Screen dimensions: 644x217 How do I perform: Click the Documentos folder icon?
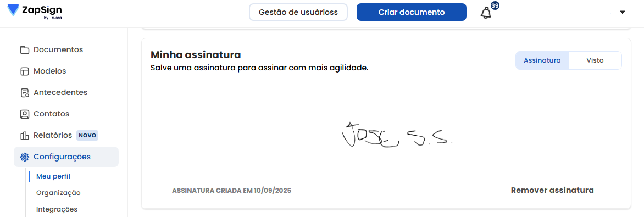pos(25,50)
